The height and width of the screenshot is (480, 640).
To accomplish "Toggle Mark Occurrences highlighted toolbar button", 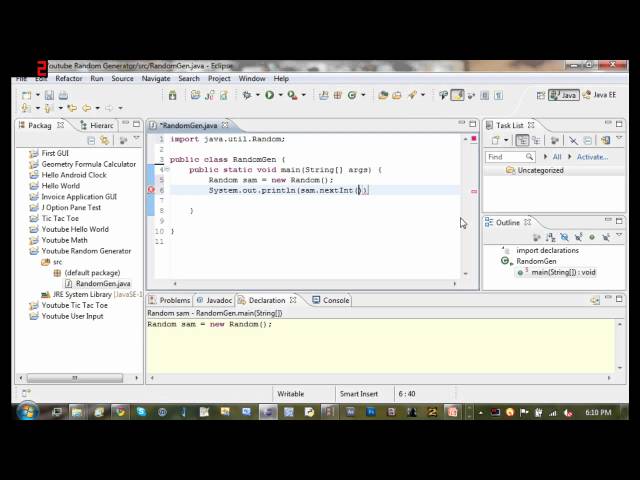I will [x=458, y=95].
